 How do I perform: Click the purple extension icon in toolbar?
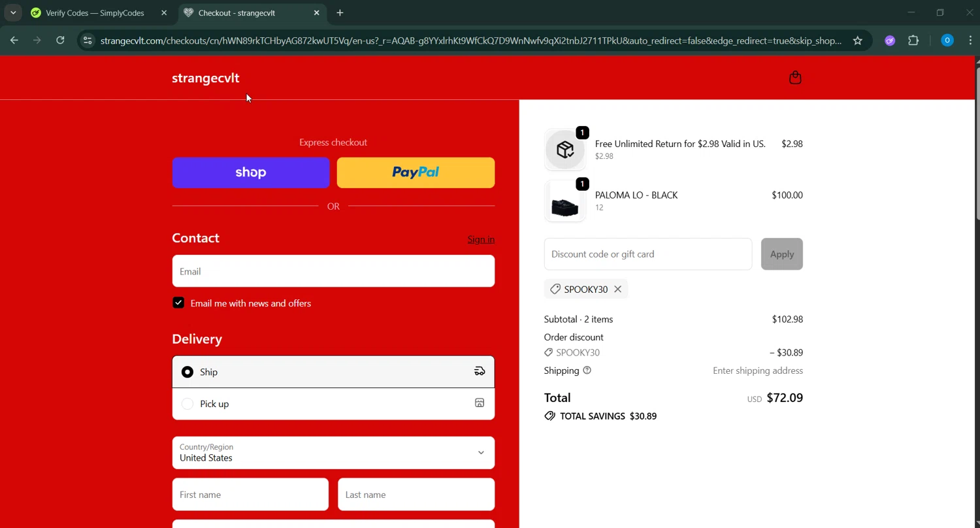click(x=890, y=41)
